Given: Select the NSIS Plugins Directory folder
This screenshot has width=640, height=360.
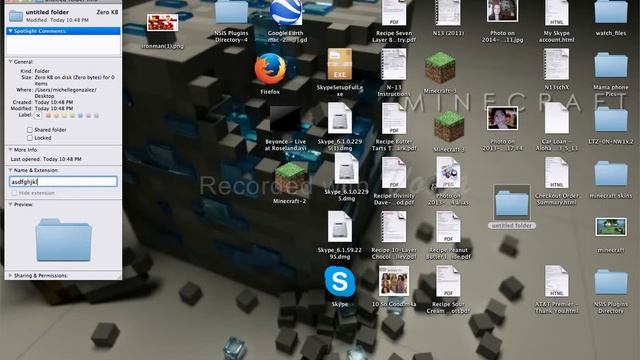Looking at the screenshot, I should (x=611, y=282).
